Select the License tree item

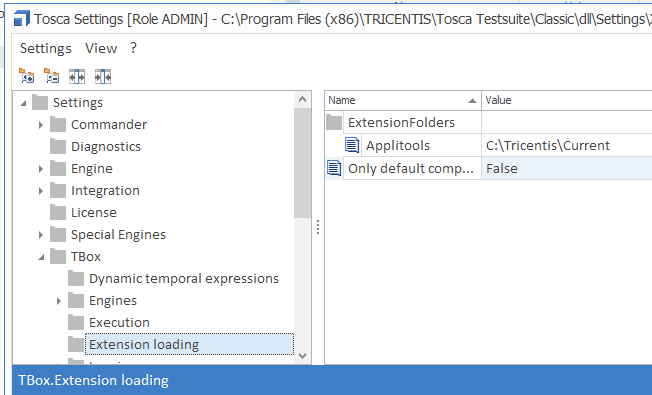pos(94,212)
